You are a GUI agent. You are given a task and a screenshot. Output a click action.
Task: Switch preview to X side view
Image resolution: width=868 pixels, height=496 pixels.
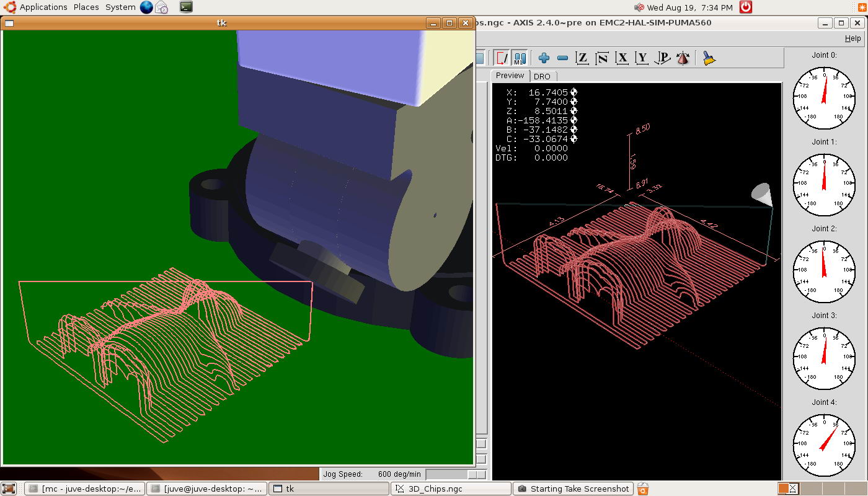click(622, 58)
